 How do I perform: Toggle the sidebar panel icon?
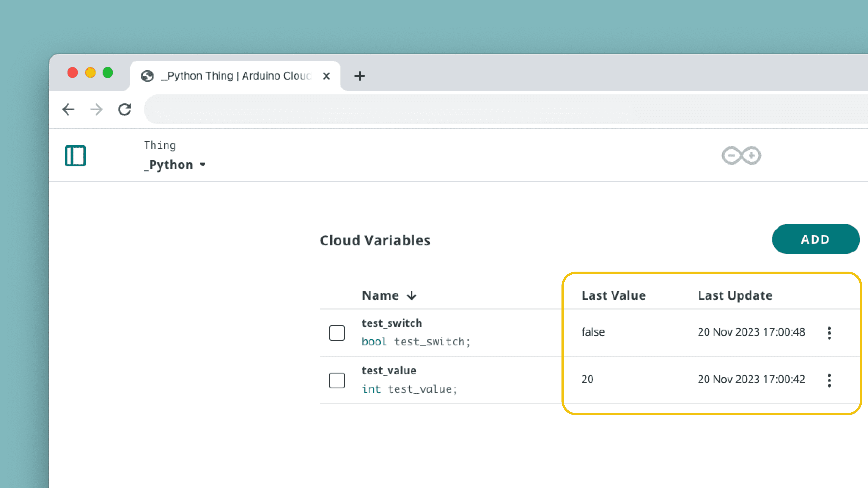[x=75, y=156]
